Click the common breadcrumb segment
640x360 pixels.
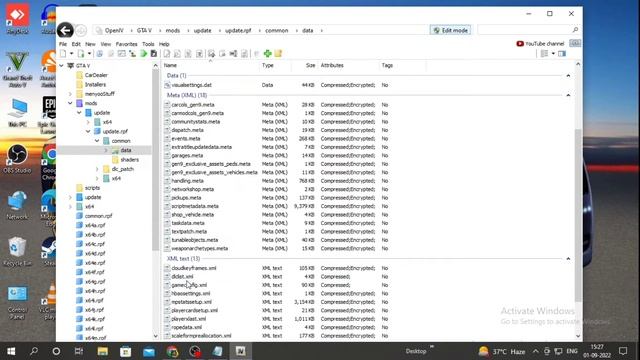click(277, 31)
